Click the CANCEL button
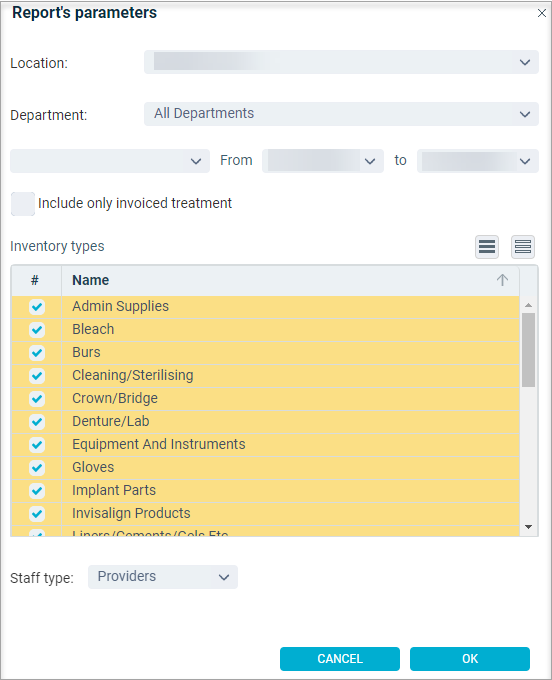This screenshot has height=680, width=552. (340, 659)
